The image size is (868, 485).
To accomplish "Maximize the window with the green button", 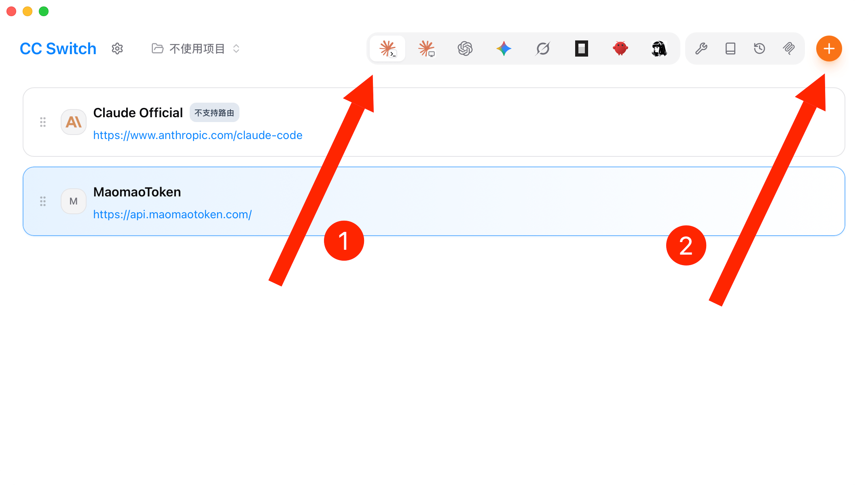I will (44, 11).
